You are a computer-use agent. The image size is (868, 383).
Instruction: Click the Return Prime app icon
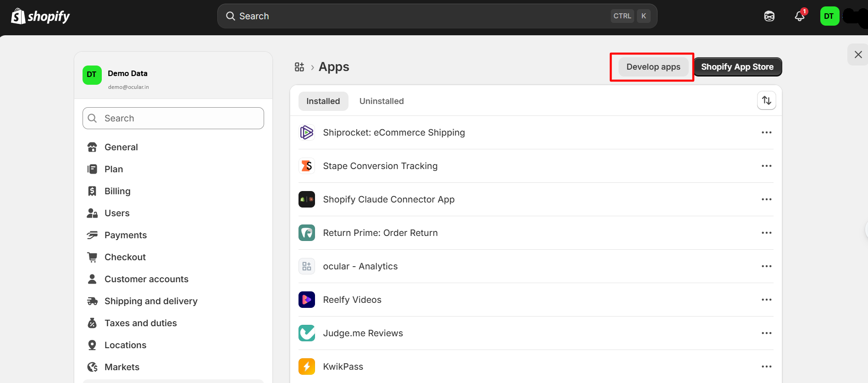[x=307, y=233]
